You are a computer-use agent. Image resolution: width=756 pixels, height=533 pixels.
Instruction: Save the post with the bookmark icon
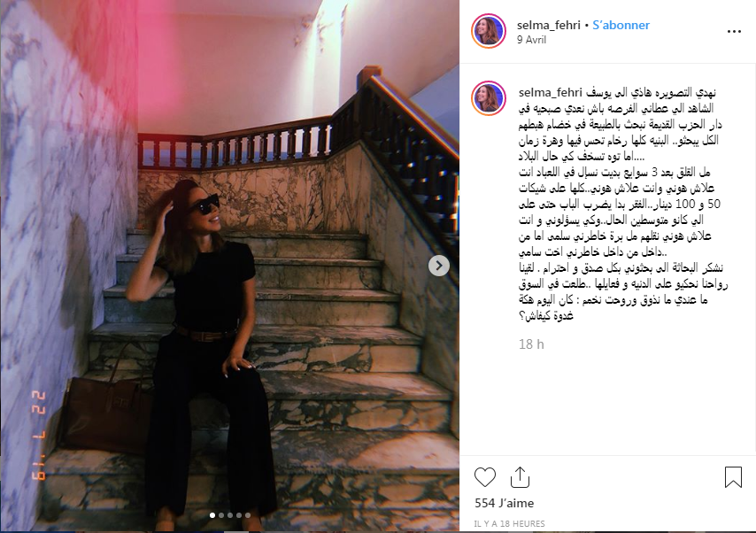[733, 477]
